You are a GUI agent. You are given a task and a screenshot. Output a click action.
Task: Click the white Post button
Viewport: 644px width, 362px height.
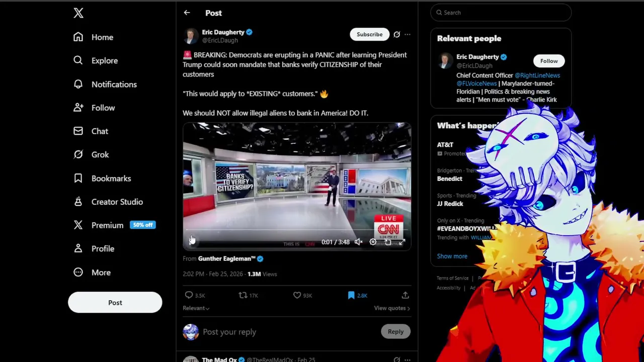tap(115, 303)
